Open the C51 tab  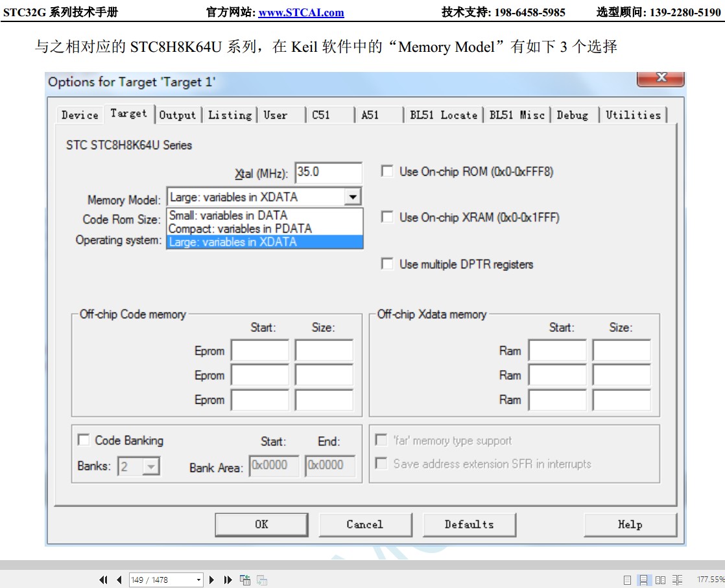[321, 115]
